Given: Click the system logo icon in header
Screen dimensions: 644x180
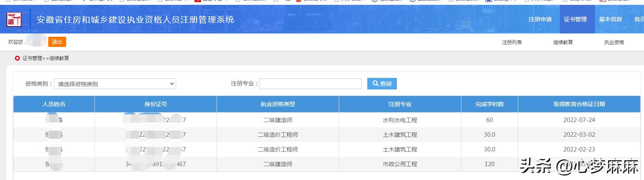Looking at the screenshot, I should click(x=14, y=19).
